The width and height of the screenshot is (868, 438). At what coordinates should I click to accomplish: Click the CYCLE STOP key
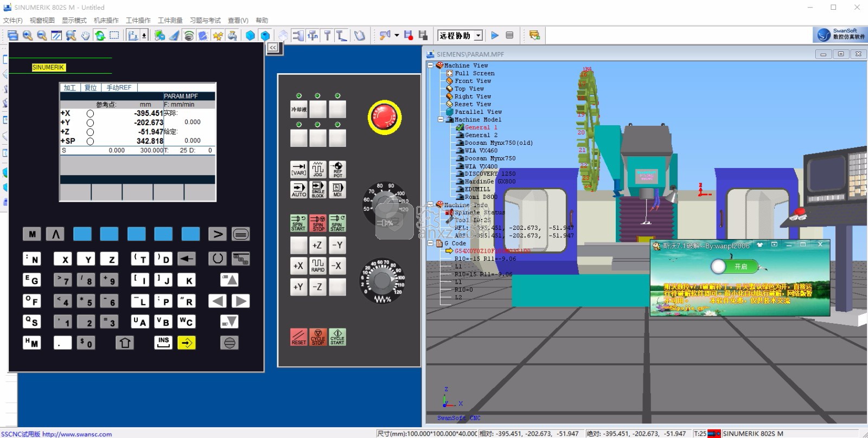coord(318,337)
